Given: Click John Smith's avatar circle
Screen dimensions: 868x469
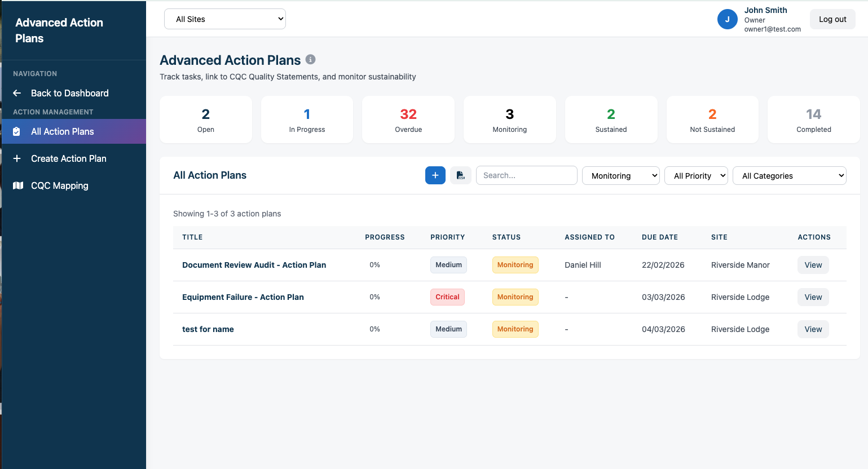Looking at the screenshot, I should (728, 19).
